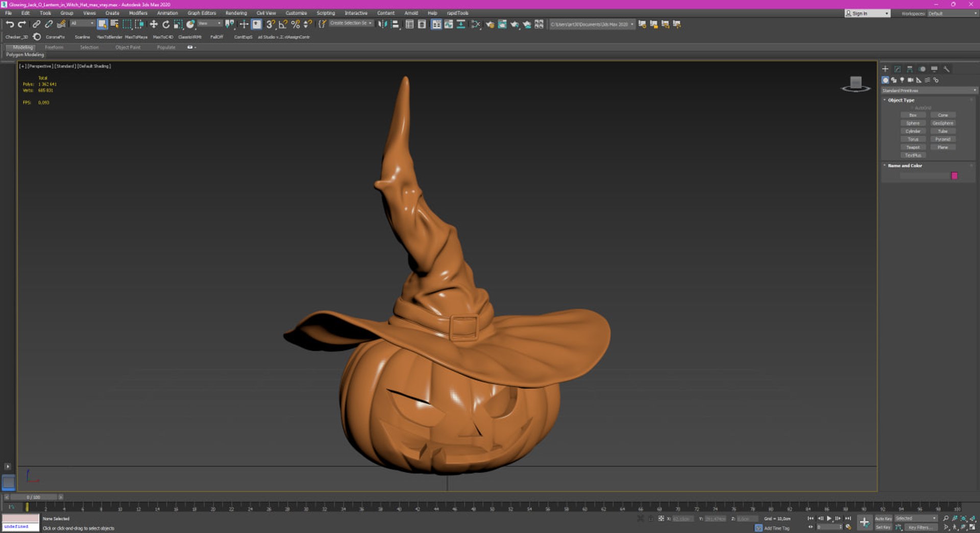Open the Graph Editors menu
This screenshot has width=980, height=533.
[x=202, y=13]
